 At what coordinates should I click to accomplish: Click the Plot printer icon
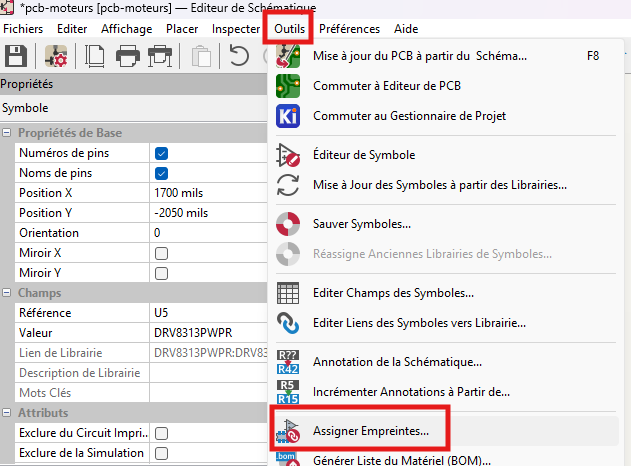coord(160,56)
